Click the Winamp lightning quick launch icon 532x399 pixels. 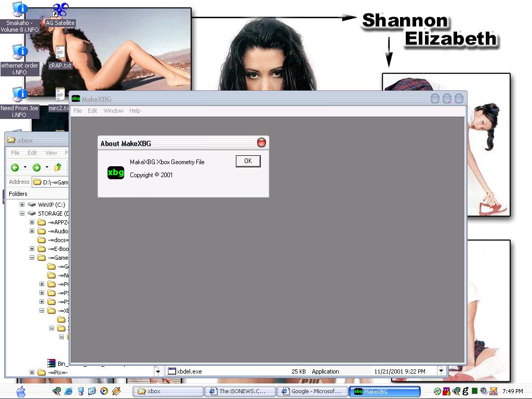pos(116,391)
